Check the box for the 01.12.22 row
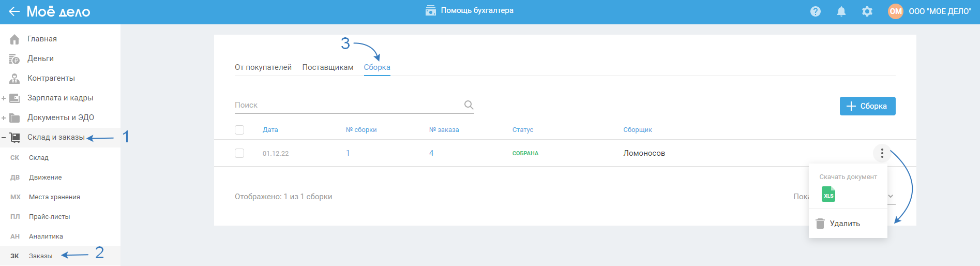This screenshot has width=980, height=266. (239, 153)
